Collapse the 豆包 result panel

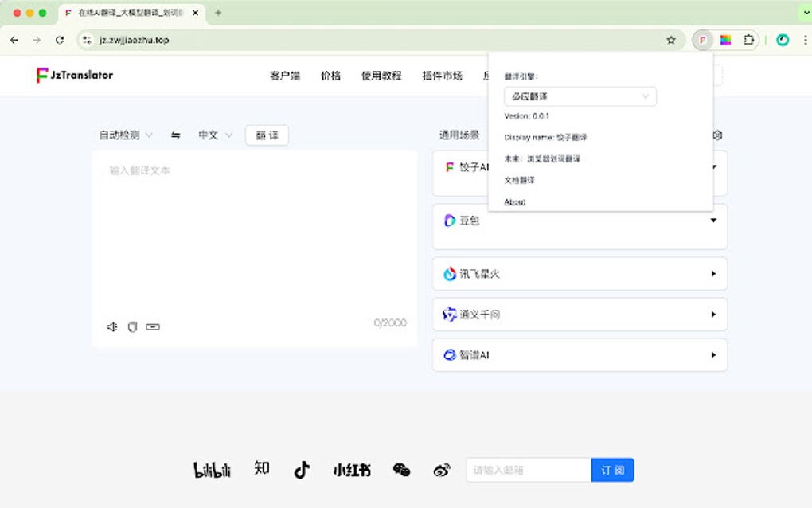click(713, 221)
